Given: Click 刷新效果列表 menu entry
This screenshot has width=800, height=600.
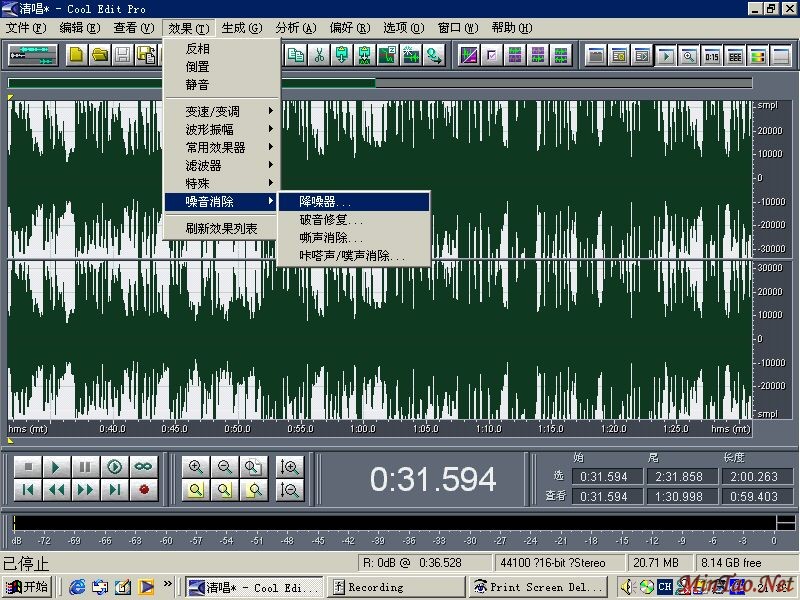Looking at the screenshot, I should [221, 228].
